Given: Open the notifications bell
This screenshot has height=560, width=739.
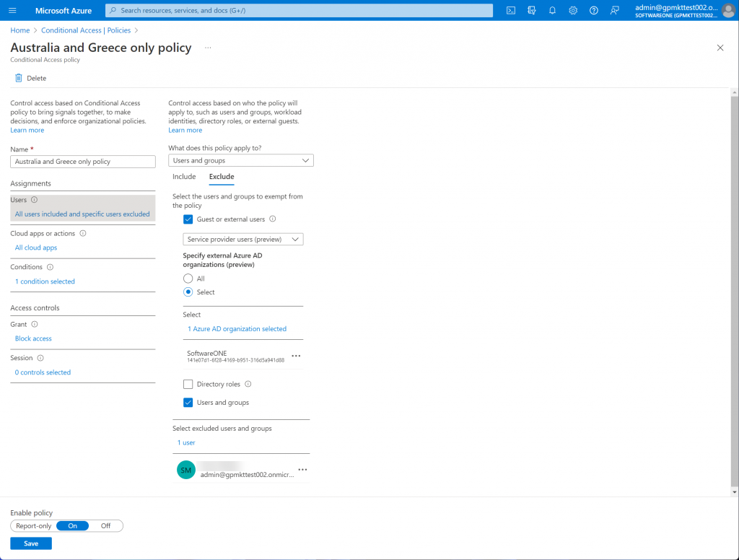Looking at the screenshot, I should click(552, 10).
